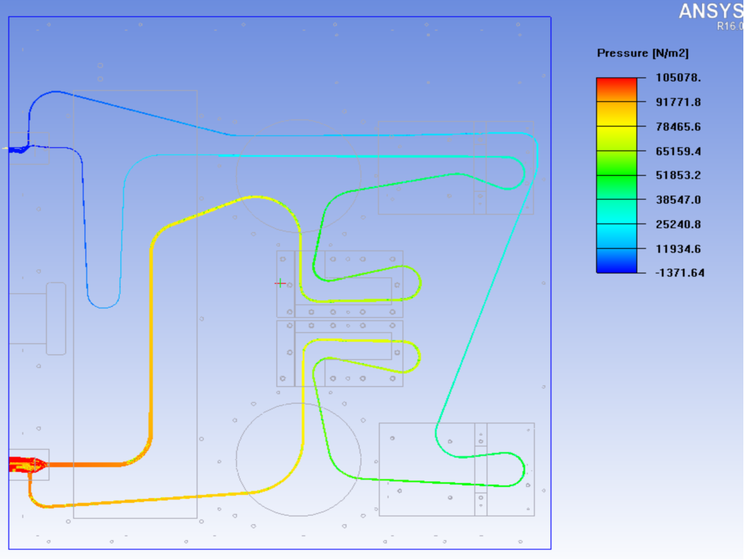Select the 25240.8 legend value label
The image size is (744, 560).
(678, 224)
